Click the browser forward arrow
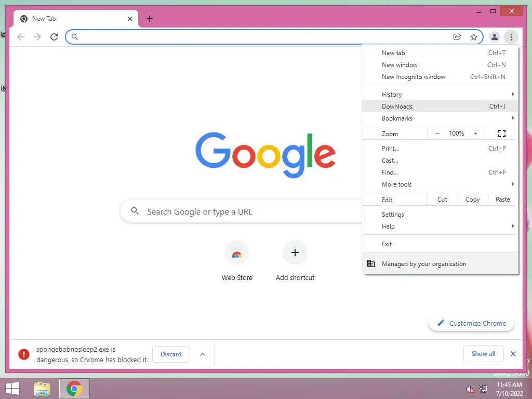Screen dimensions: 532x399 [37, 37]
